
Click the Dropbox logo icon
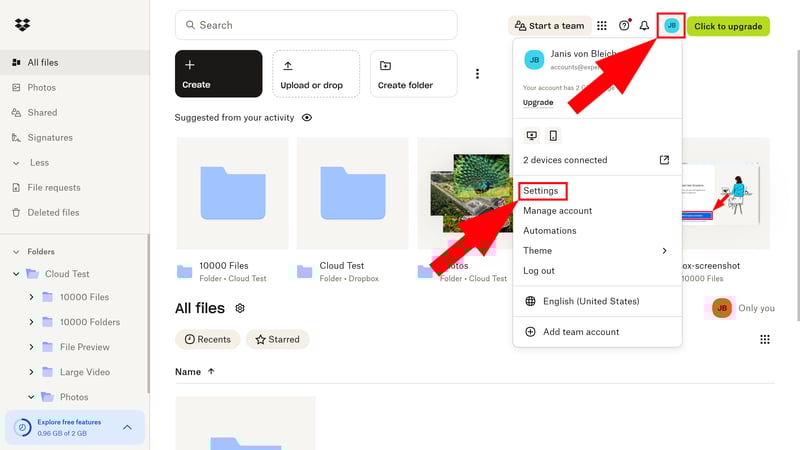pyautogui.click(x=22, y=24)
